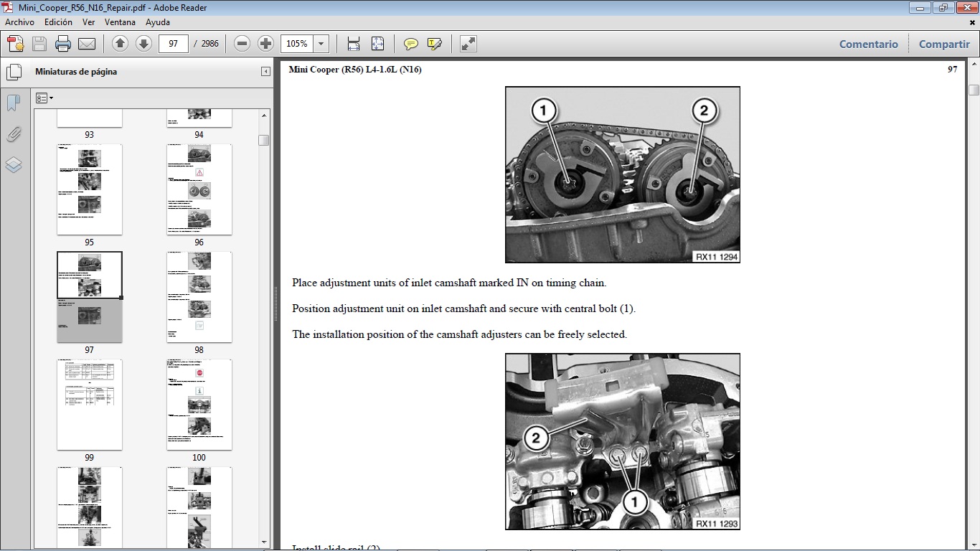The width and height of the screenshot is (980, 551).
Task: Go to the next page with the arrow
Action: [x=143, y=44]
